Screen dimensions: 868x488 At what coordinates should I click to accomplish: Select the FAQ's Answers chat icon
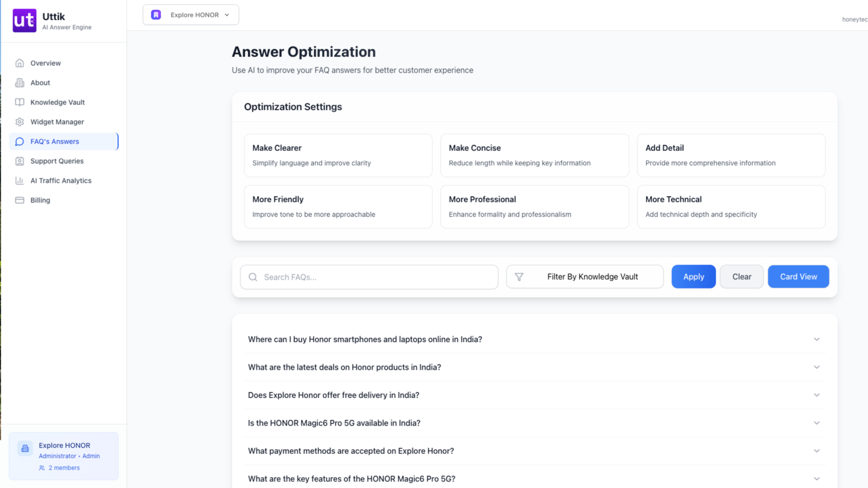pos(20,141)
